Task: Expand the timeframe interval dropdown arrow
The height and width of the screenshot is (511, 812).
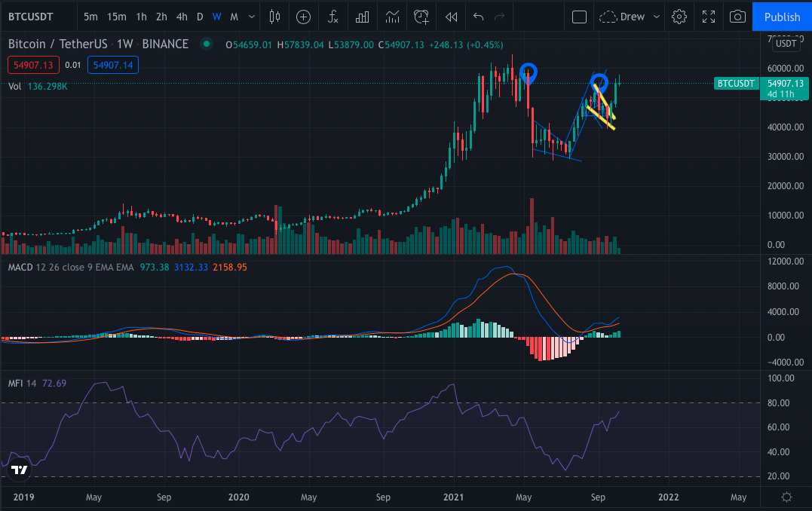Action: pos(252,17)
